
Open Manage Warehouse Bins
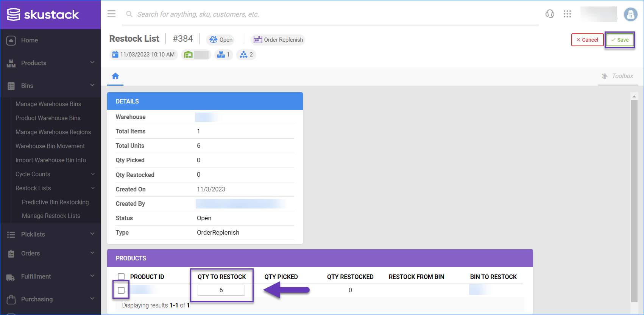[48, 104]
